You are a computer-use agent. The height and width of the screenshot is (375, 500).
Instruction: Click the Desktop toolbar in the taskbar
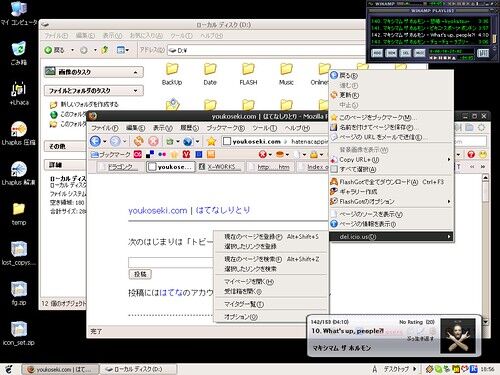pos(396,369)
